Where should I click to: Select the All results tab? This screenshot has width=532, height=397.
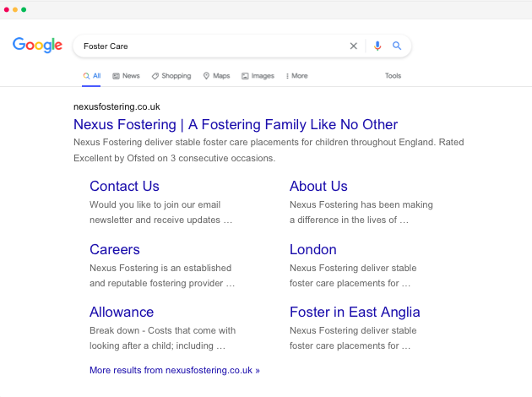click(92, 76)
